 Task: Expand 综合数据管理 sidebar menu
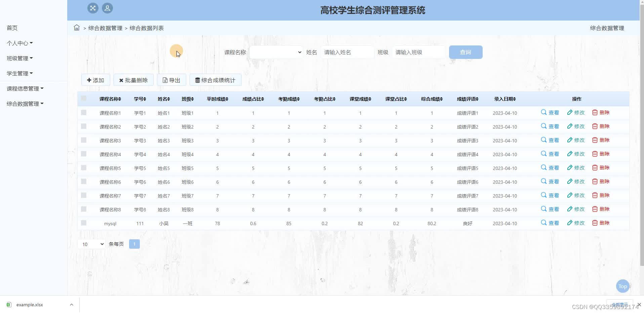tap(25, 104)
